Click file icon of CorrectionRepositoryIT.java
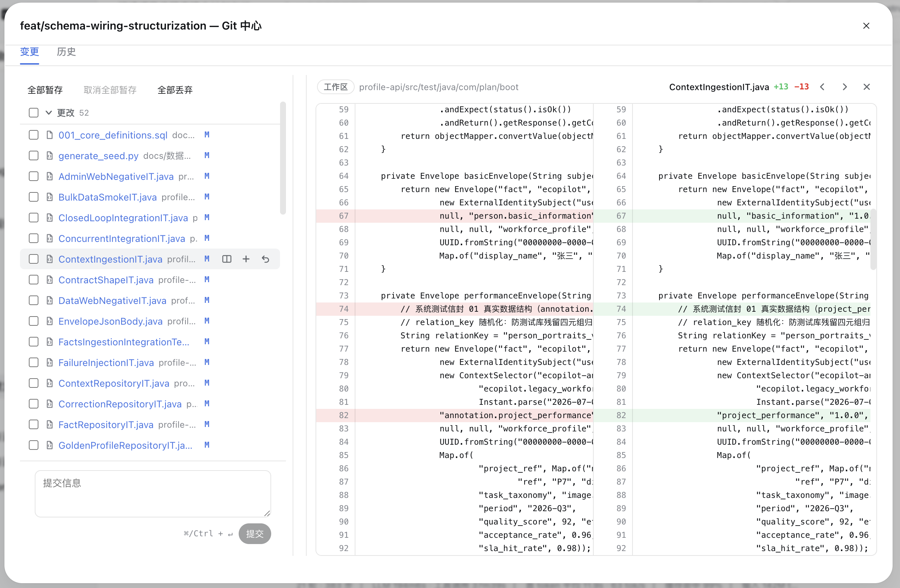 coord(50,404)
